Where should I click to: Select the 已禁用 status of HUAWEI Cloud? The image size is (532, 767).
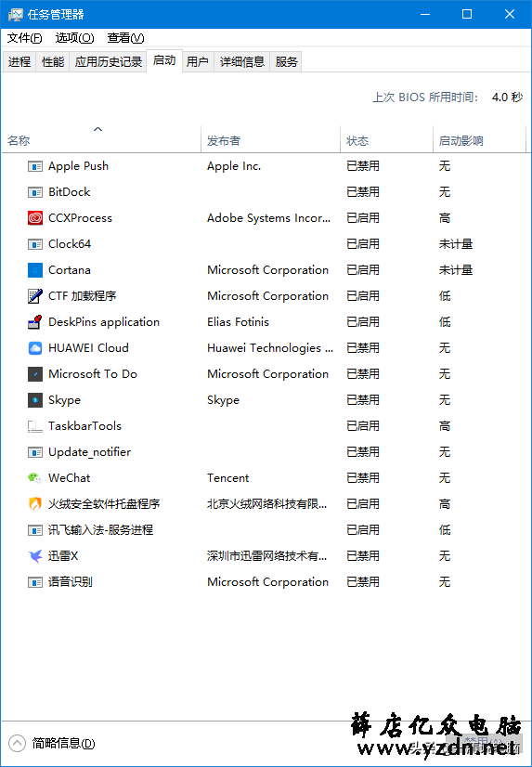[x=363, y=348]
